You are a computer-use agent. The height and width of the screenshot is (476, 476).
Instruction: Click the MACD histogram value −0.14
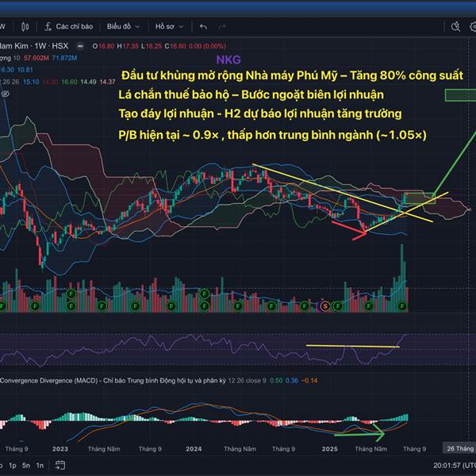(x=309, y=380)
